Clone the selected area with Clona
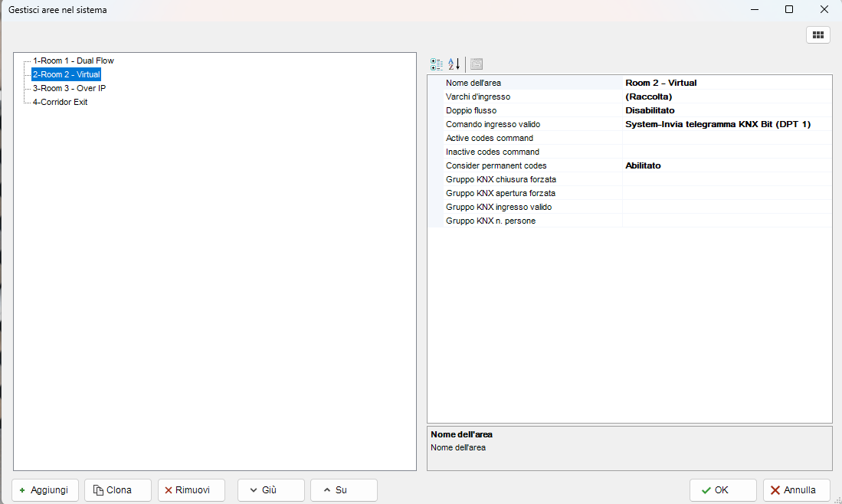 click(118, 490)
